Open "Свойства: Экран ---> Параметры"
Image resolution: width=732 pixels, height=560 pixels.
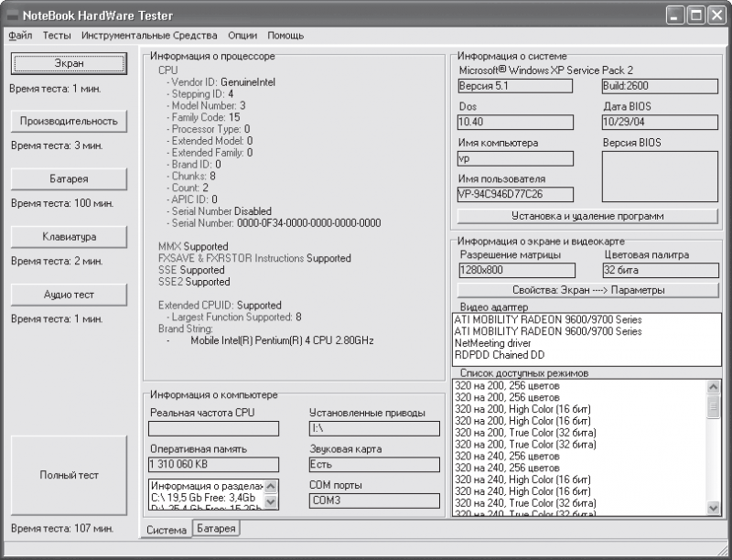[587, 290]
